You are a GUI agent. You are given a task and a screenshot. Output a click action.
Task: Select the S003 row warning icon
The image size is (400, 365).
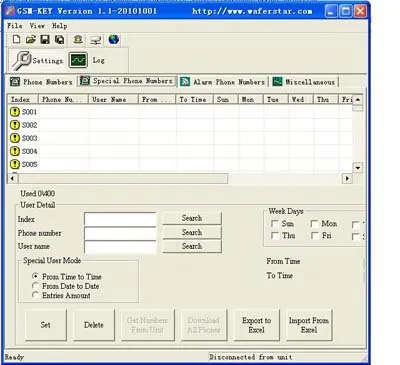[x=15, y=138]
